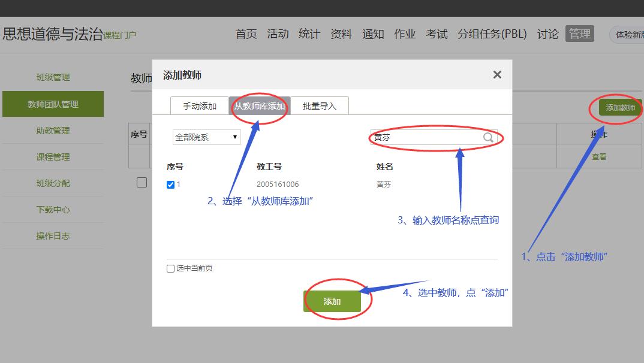Open 下载中心 from the sidebar
The width and height of the screenshot is (644, 363).
pos(53,210)
